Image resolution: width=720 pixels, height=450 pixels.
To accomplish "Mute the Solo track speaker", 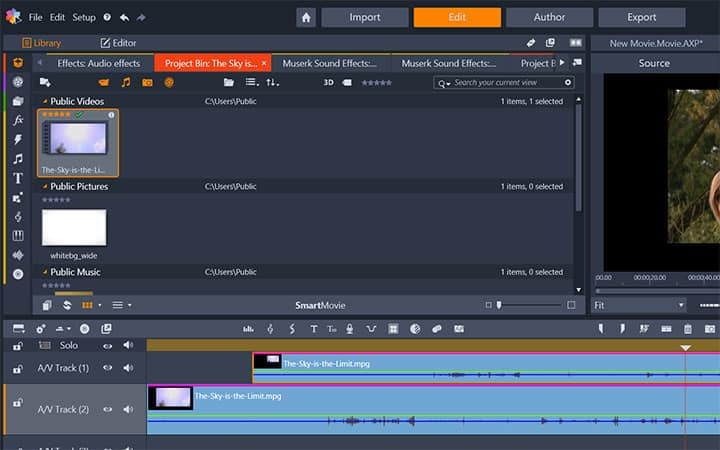I will (128, 345).
